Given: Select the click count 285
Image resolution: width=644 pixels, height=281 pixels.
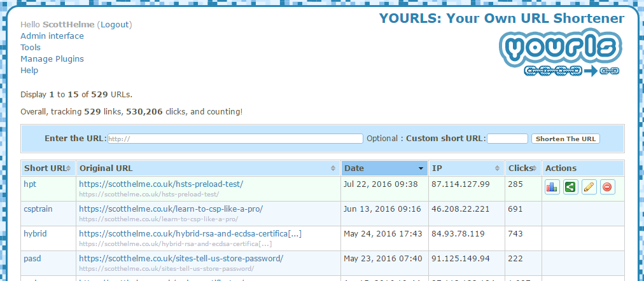Looking at the screenshot, I should click(515, 184).
